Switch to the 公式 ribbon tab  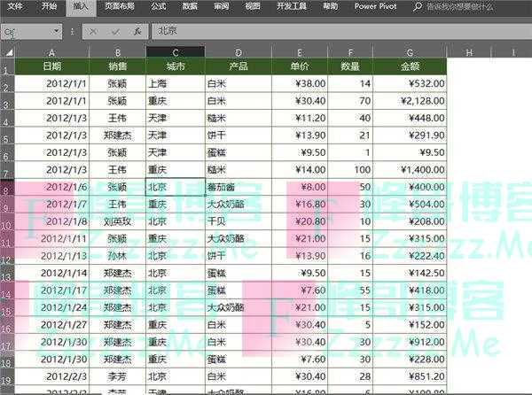coord(159,6)
